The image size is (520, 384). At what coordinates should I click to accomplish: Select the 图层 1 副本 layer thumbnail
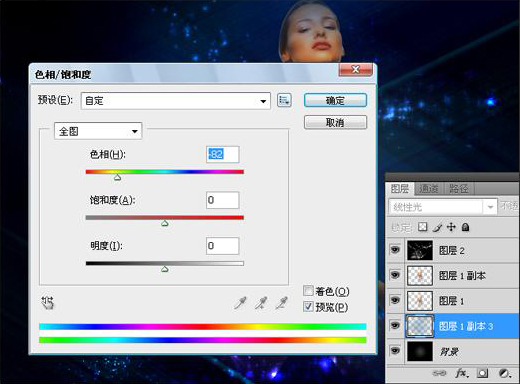tap(420, 275)
